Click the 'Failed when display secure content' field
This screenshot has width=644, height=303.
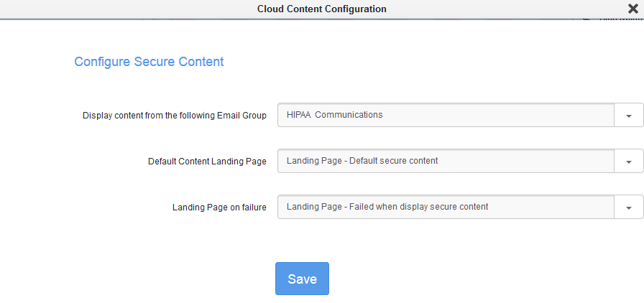(x=446, y=207)
